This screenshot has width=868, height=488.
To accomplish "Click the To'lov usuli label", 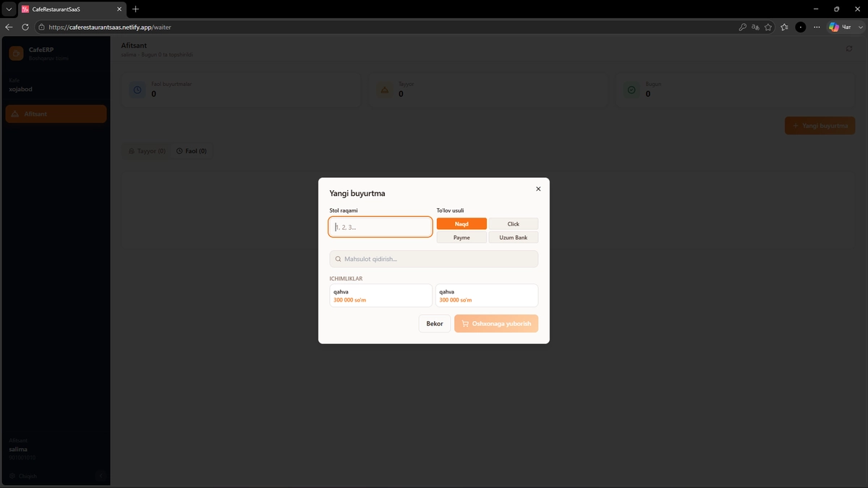I will tap(451, 210).
